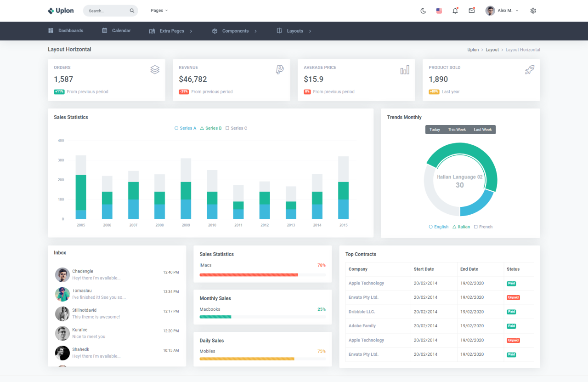Click the Start Date column header

pos(434,269)
